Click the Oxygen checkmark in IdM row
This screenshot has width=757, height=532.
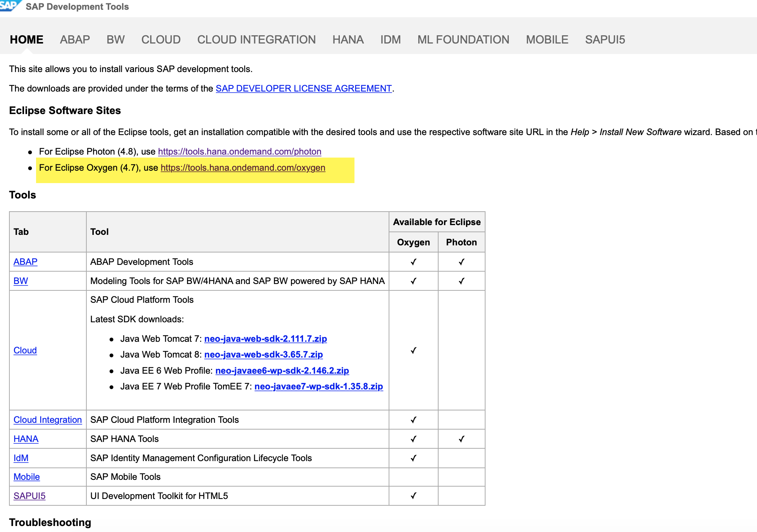413,458
